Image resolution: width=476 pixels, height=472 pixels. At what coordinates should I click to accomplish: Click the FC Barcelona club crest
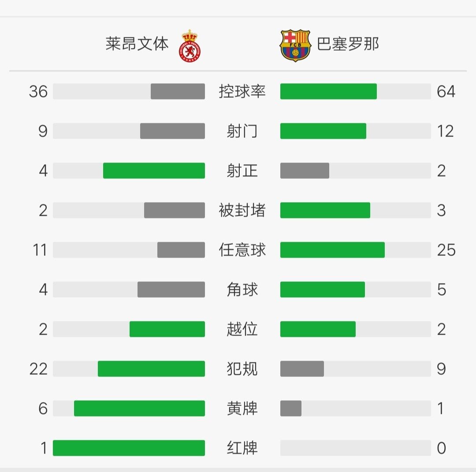295,45
